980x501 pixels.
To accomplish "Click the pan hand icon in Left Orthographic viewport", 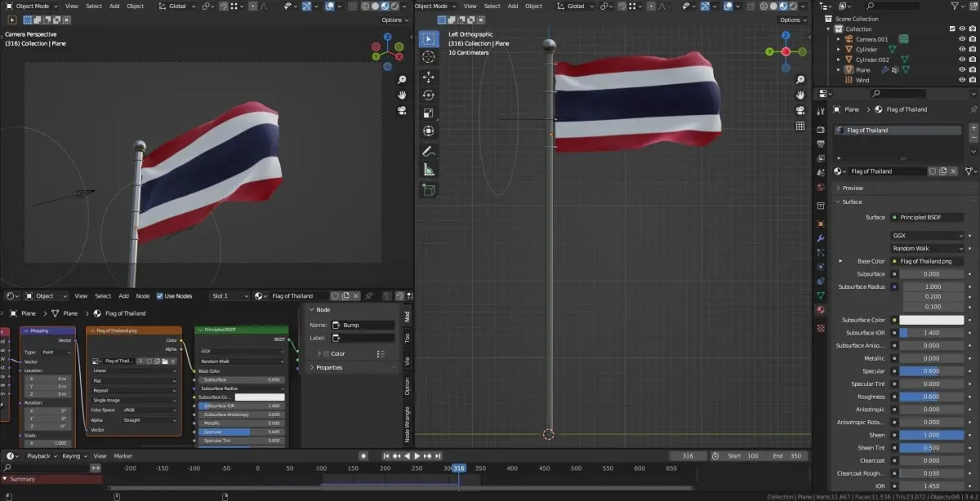I will pos(800,95).
